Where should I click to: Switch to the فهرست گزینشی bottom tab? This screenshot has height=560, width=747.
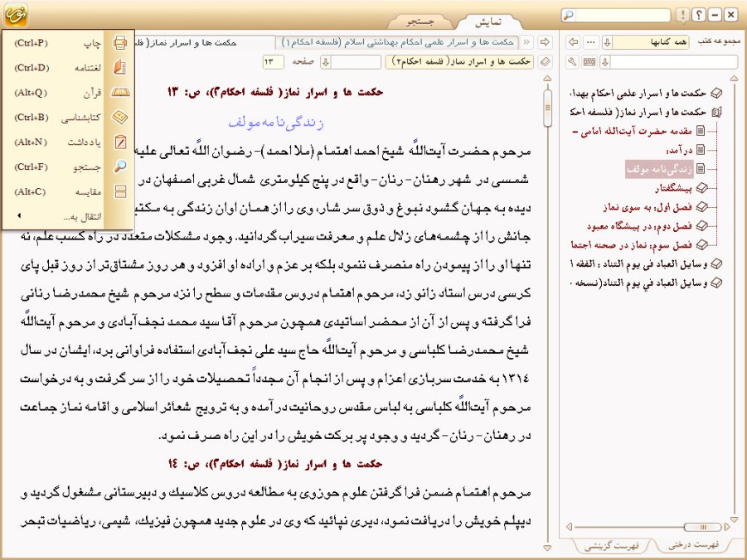tap(611, 546)
